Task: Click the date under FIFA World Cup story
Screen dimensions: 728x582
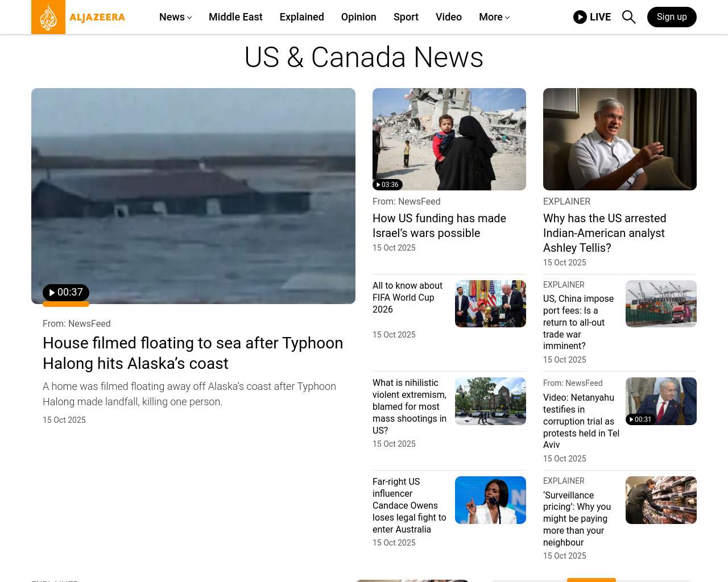Action: pos(394,335)
